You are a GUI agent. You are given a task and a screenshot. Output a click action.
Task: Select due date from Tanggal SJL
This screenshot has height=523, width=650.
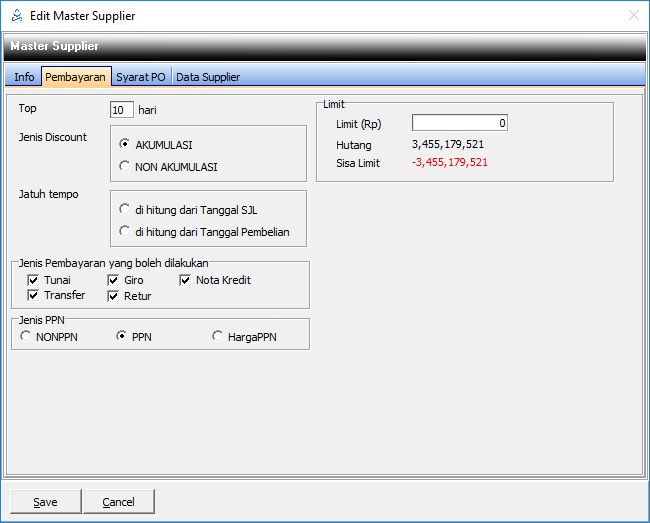[x=125, y=210]
